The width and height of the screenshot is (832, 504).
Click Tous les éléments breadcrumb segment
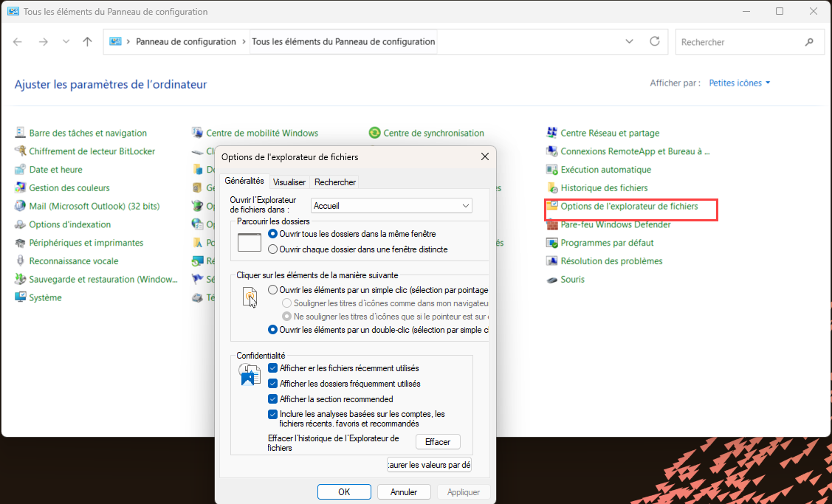point(343,42)
